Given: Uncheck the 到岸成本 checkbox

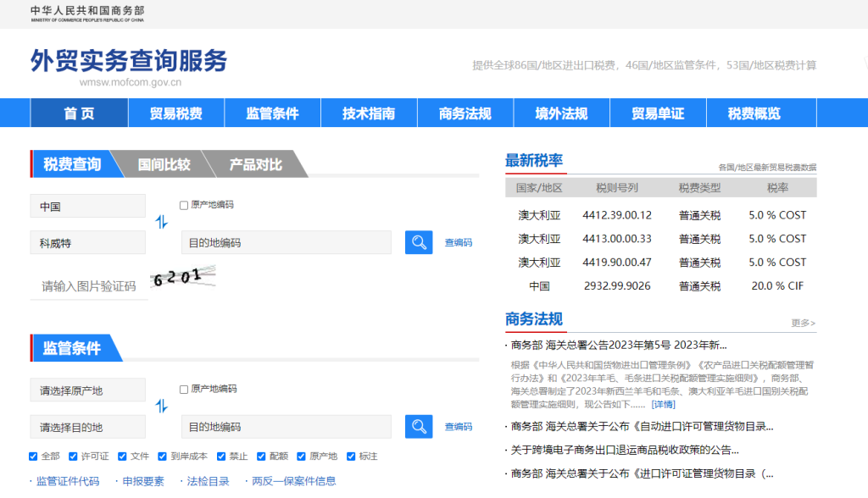Looking at the screenshot, I should pyautogui.click(x=162, y=456).
